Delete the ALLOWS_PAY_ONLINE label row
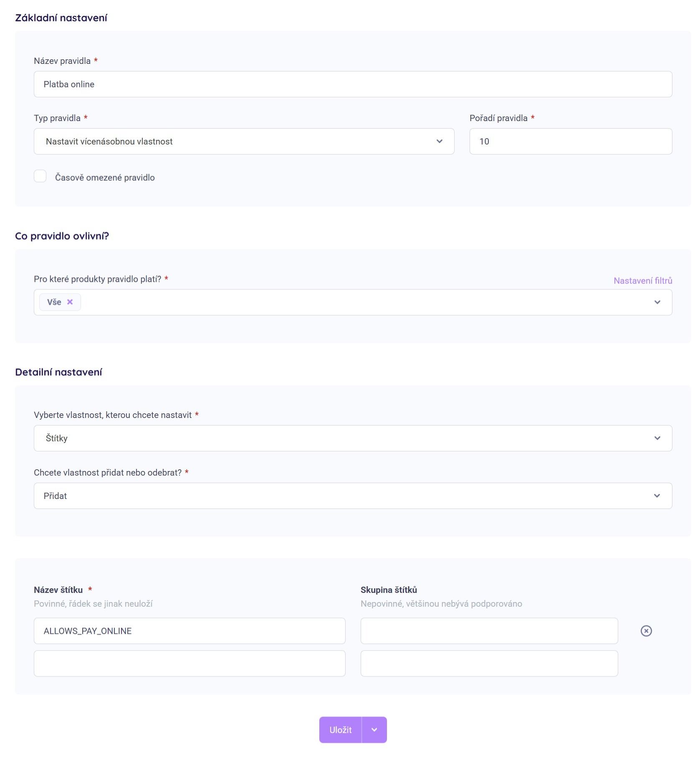700x757 pixels. point(646,631)
